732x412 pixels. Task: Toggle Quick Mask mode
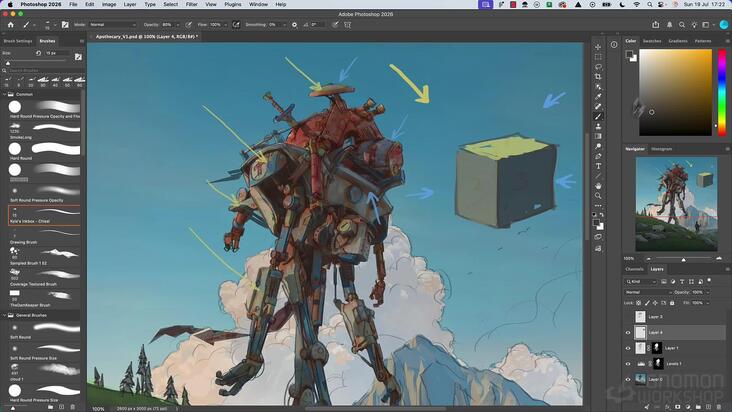click(x=598, y=237)
